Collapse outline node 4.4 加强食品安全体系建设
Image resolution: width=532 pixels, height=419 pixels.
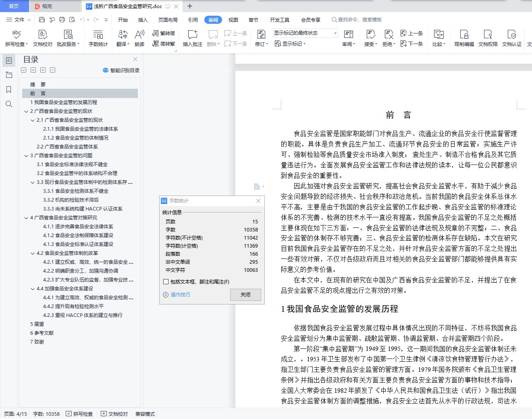pyautogui.click(x=33, y=289)
